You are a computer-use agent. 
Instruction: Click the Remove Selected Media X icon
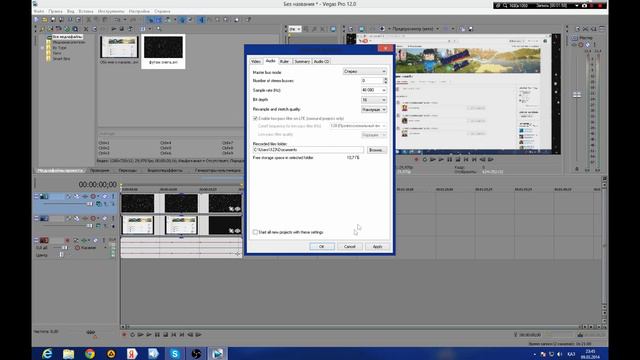(86, 29)
